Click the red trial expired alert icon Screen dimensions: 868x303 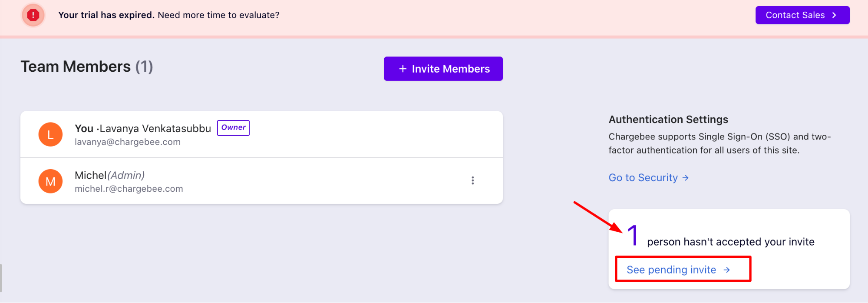coord(33,15)
